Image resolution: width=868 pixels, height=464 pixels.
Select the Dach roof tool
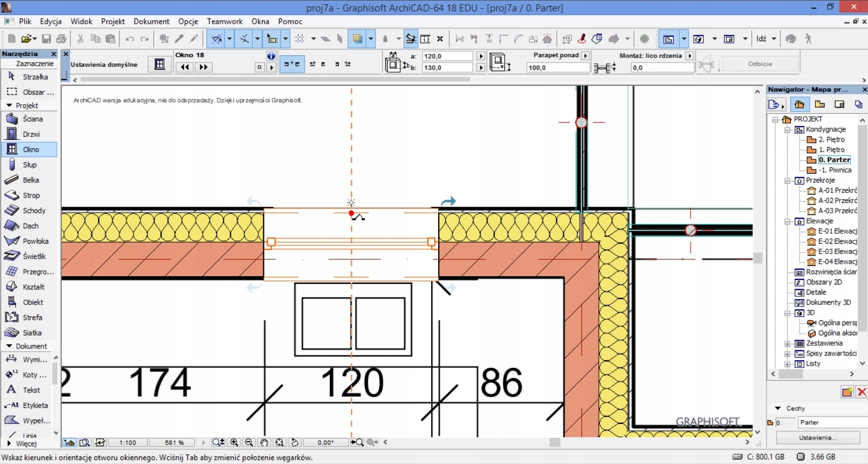(30, 226)
